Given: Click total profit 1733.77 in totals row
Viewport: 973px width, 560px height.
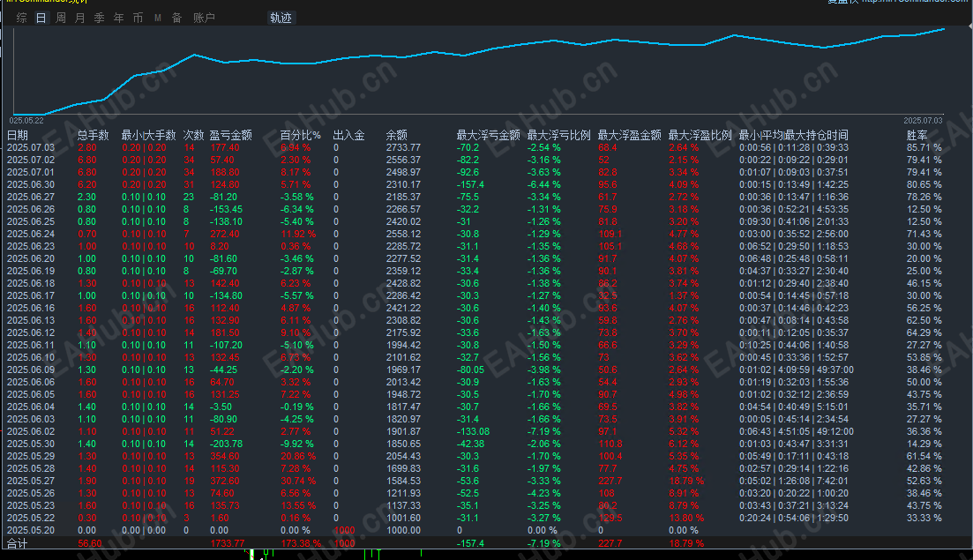Looking at the screenshot, I should (x=227, y=543).
